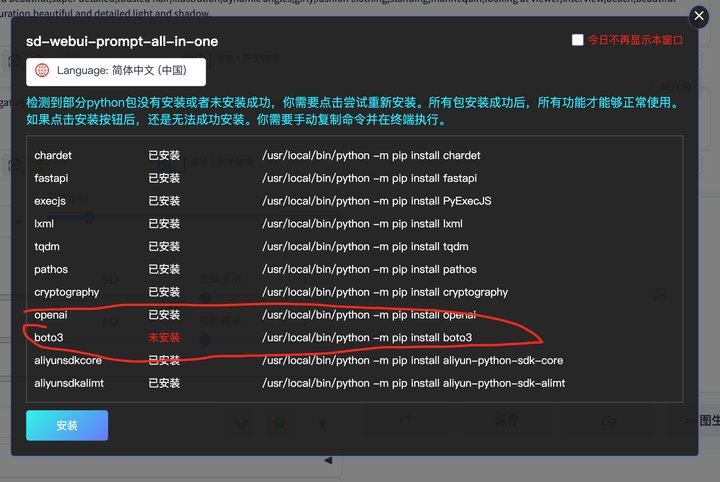Click the chardet package name
The image size is (720, 482).
coord(53,155)
